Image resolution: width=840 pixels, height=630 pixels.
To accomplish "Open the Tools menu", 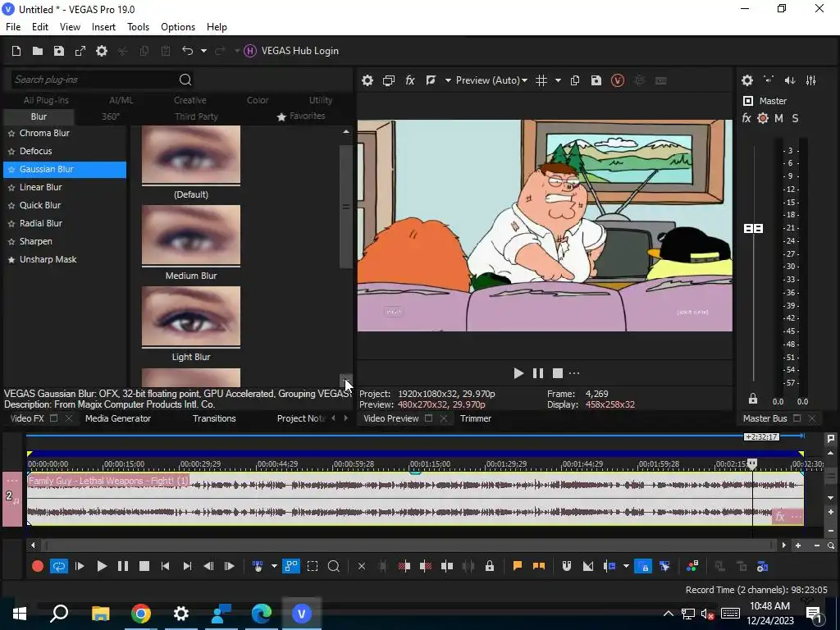I will [x=138, y=27].
